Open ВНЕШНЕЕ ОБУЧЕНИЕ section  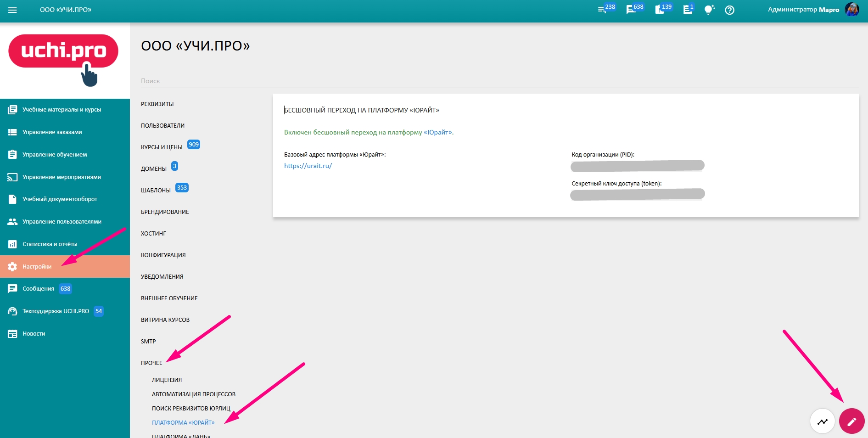[x=169, y=298]
